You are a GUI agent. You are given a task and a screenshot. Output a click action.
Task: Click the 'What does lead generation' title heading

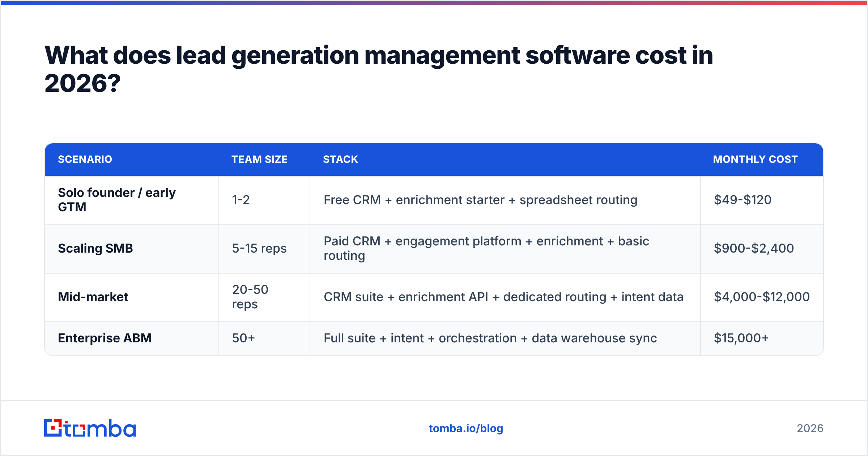379,69
